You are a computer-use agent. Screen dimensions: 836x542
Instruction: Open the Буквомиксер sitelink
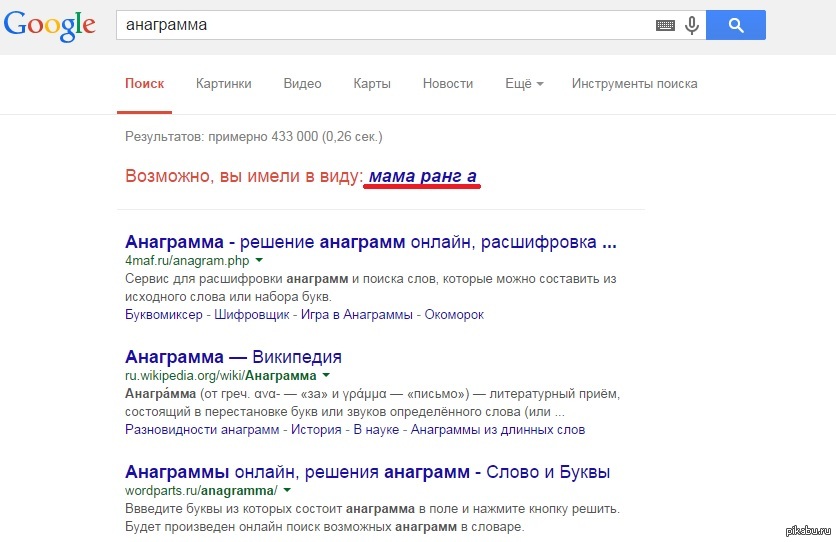(164, 314)
